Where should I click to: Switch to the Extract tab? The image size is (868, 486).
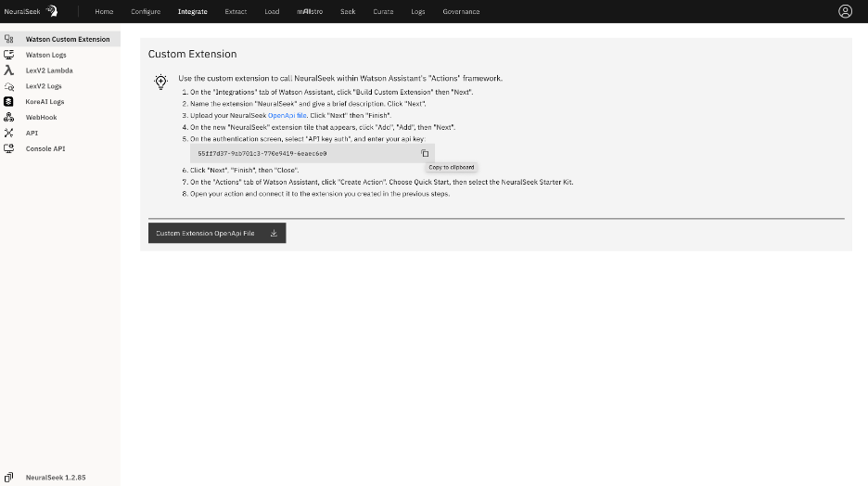(236, 12)
